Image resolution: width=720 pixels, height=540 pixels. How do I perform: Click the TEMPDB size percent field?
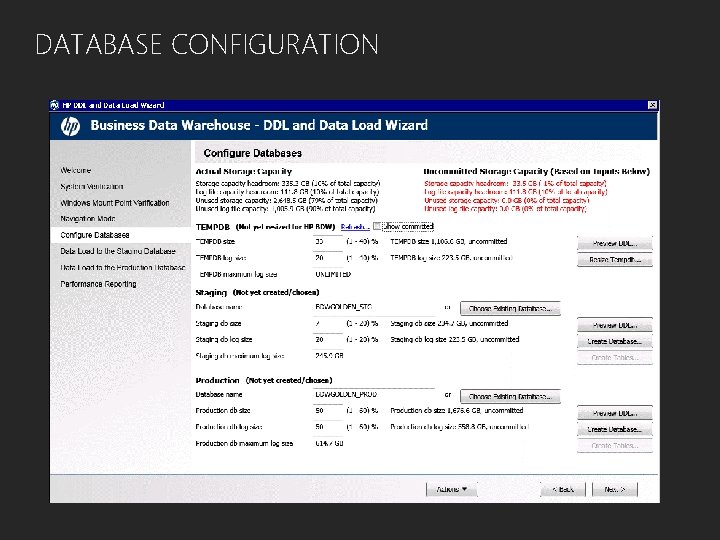pyautogui.click(x=328, y=242)
